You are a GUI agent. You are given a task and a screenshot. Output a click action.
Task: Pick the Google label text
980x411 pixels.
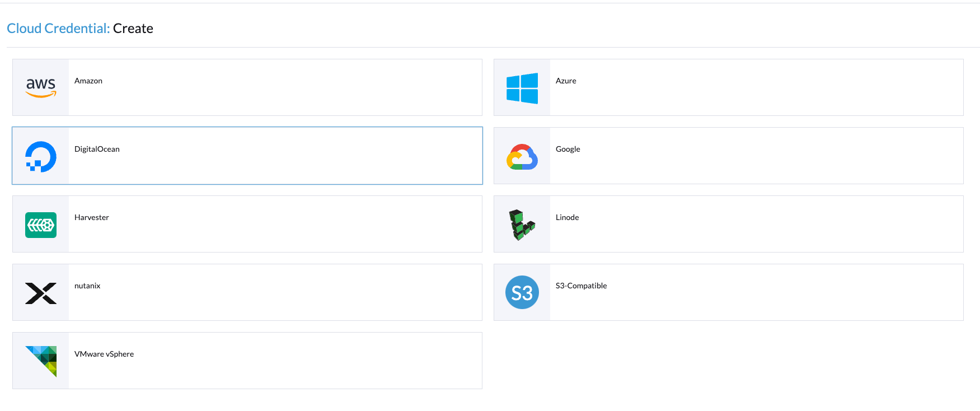568,149
